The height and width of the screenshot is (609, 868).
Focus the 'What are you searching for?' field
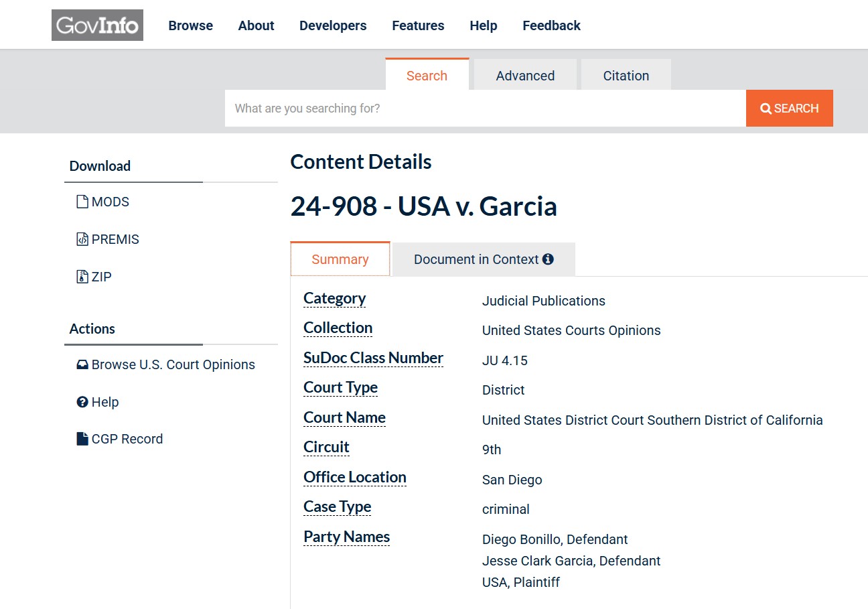[486, 109]
